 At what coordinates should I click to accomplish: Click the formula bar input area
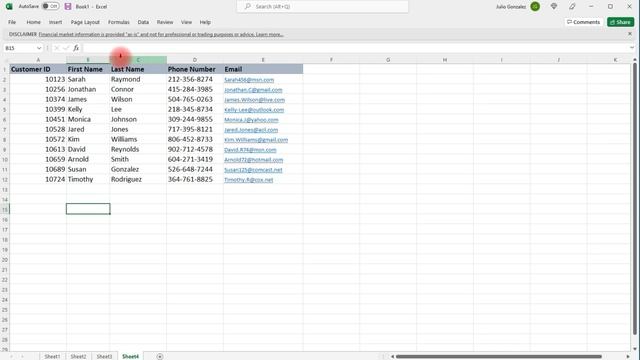point(355,48)
